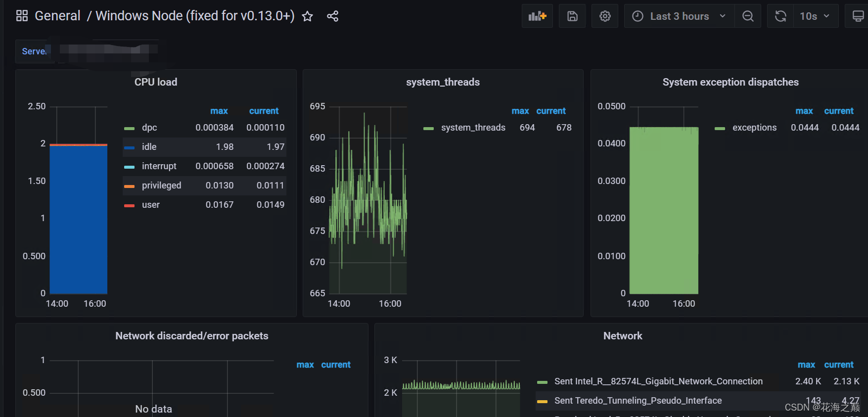
Task: Expand the 10s refresh interval dropdown
Action: (x=816, y=16)
